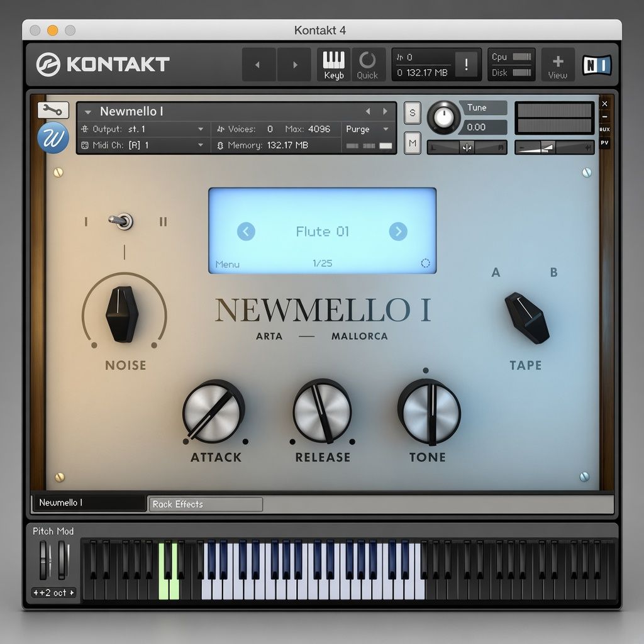Click the output level meter

point(555,118)
